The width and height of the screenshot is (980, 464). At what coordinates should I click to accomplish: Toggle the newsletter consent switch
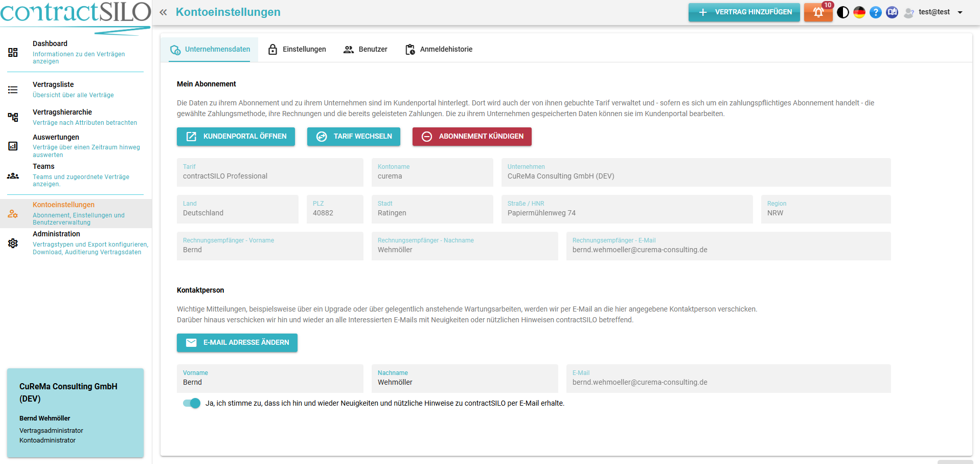[192, 403]
